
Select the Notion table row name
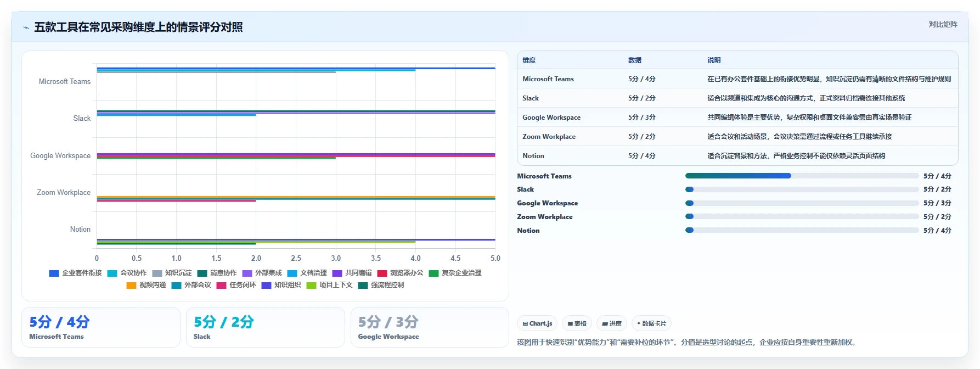pos(533,156)
